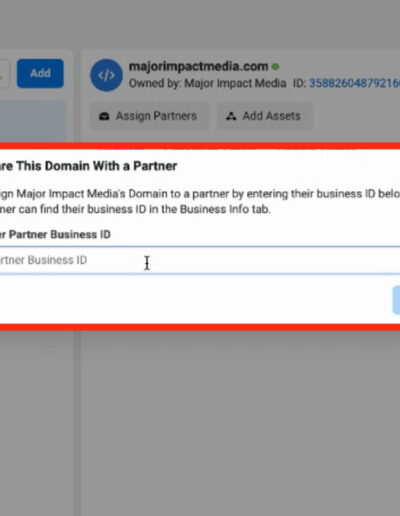The height and width of the screenshot is (516, 400).
Task: Click the blue Add button
Action: pos(40,73)
